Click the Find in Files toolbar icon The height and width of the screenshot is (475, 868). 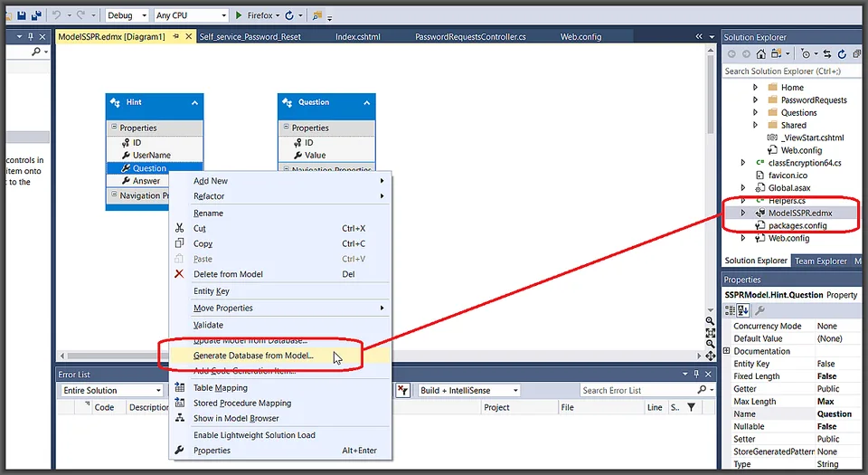(x=317, y=15)
